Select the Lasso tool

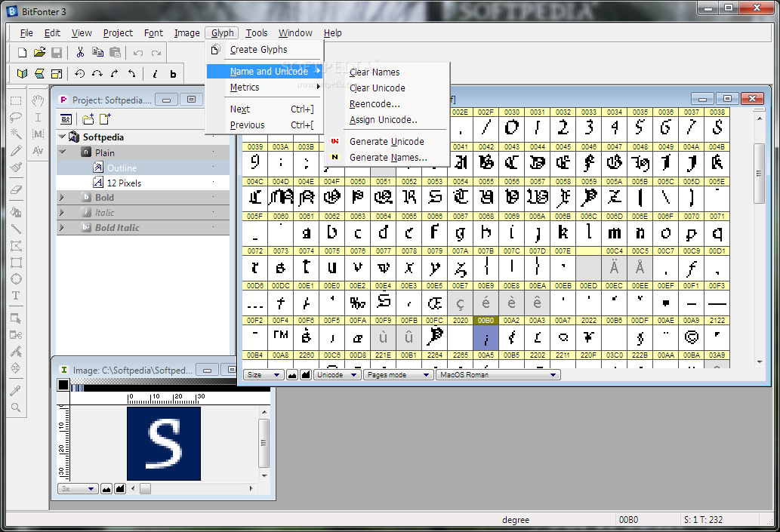click(16, 117)
